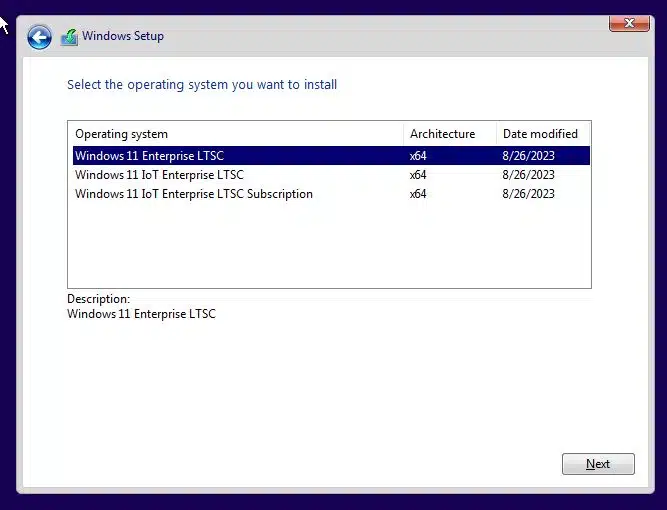Click 8/26/2023 date in Enterprise LTSC row
This screenshot has height=510, width=667.
pos(528,156)
